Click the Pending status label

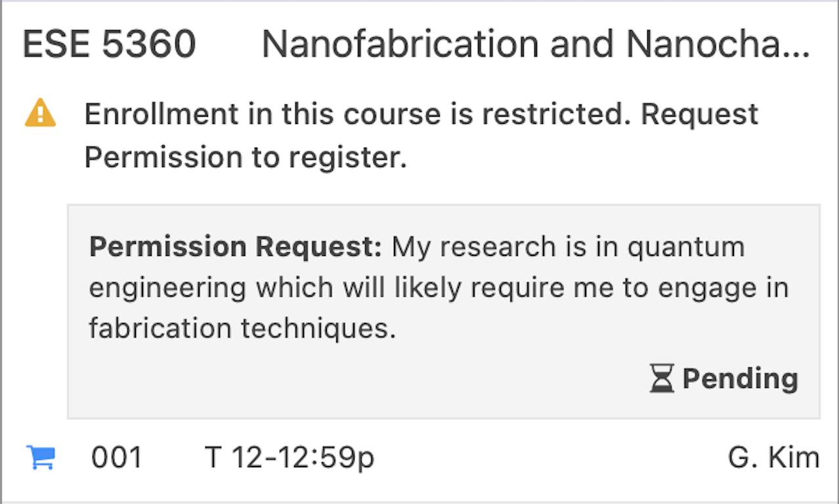pos(741,379)
